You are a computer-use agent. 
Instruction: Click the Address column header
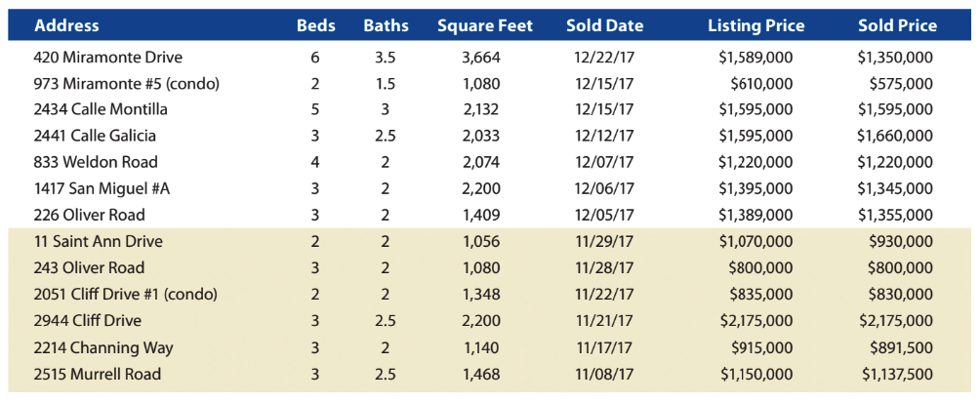tap(66, 25)
